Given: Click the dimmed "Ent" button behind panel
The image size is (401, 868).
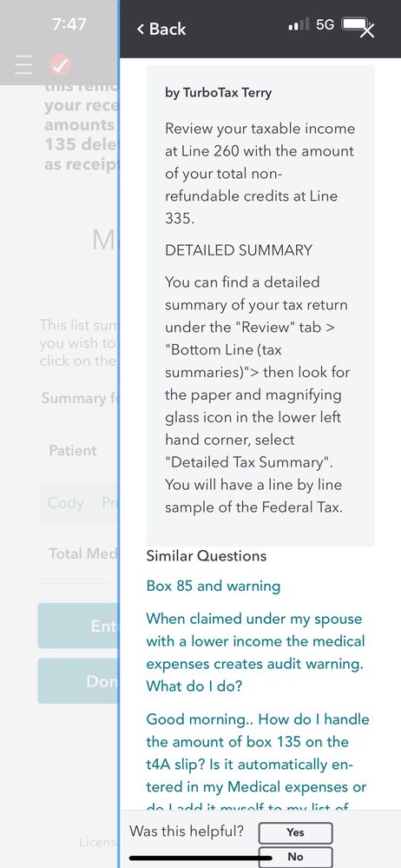Looking at the screenshot, I should coord(78,626).
